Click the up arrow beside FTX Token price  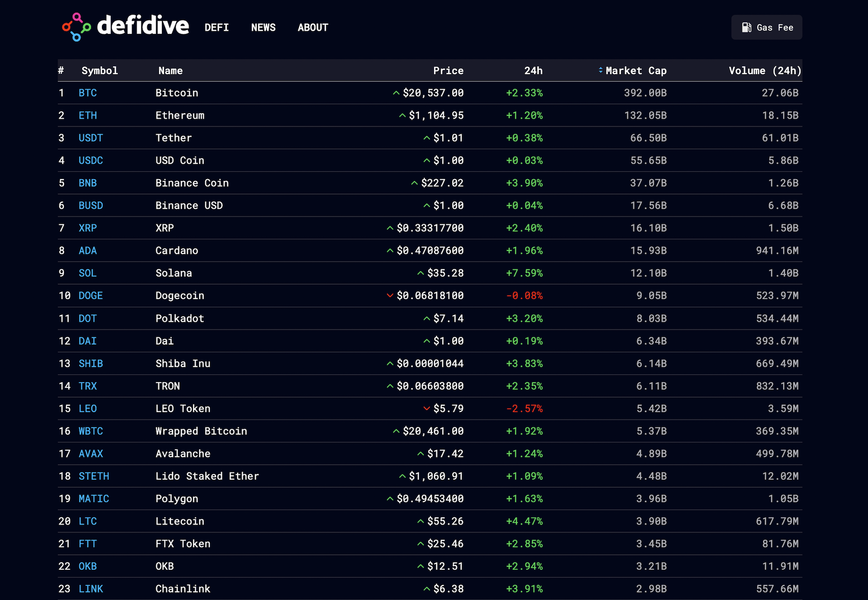[421, 544]
